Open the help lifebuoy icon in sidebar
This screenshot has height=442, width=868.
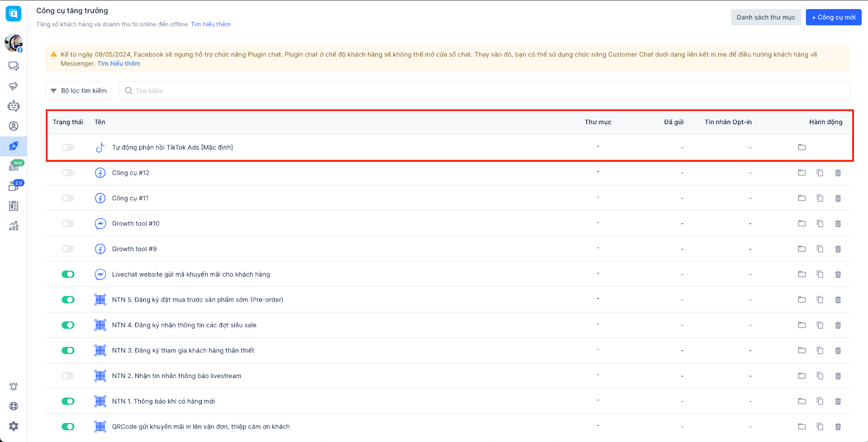tap(14, 406)
